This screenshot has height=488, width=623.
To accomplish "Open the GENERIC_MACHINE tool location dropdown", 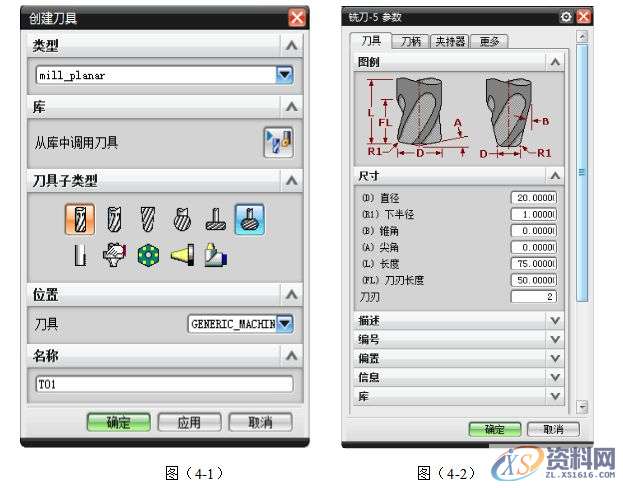I will (x=284, y=323).
